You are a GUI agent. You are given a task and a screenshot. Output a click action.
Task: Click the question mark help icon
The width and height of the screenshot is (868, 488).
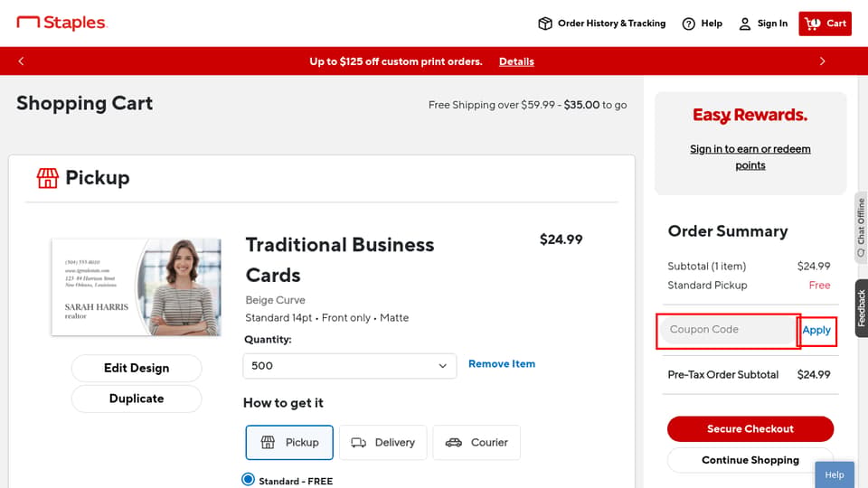[688, 23]
